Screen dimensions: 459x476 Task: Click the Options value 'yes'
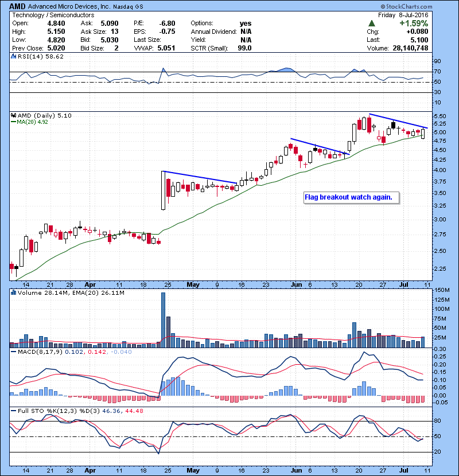click(246, 24)
